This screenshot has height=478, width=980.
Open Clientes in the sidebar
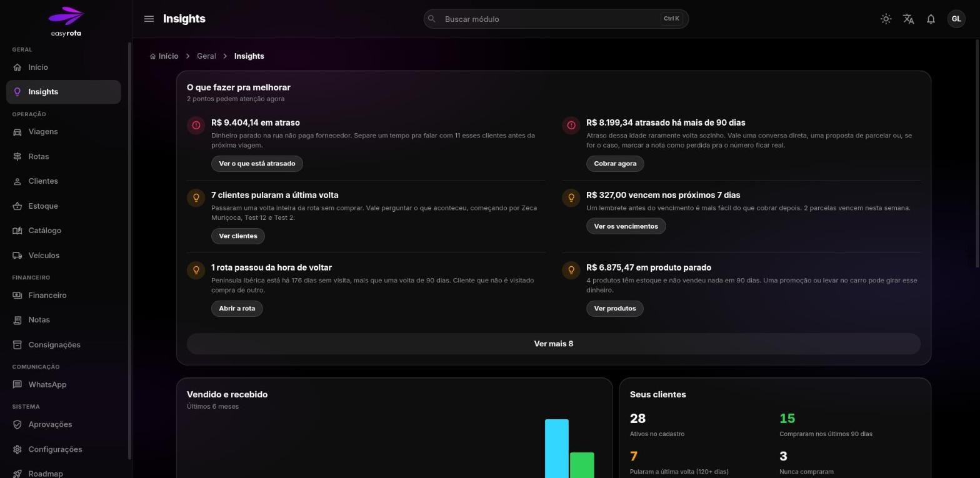pos(63,181)
